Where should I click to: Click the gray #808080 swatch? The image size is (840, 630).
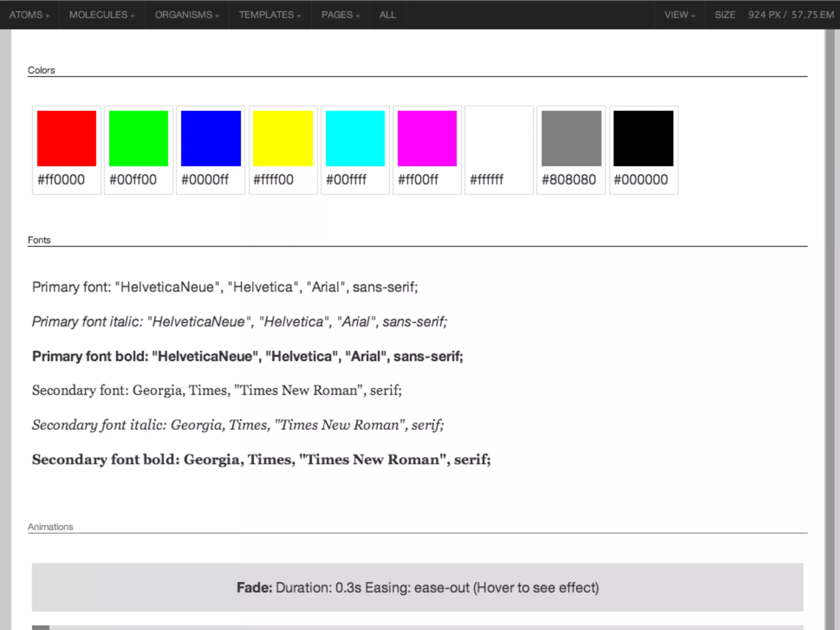571,138
